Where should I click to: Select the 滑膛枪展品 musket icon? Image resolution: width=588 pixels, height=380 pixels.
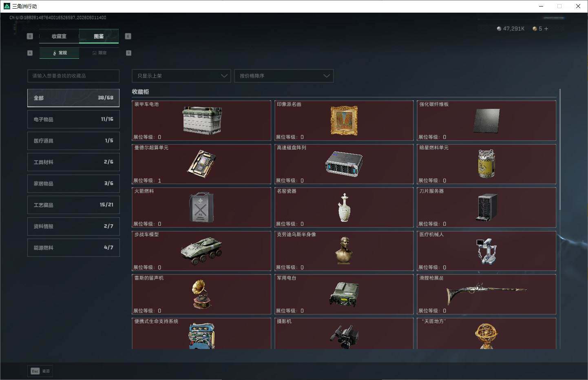486,294
